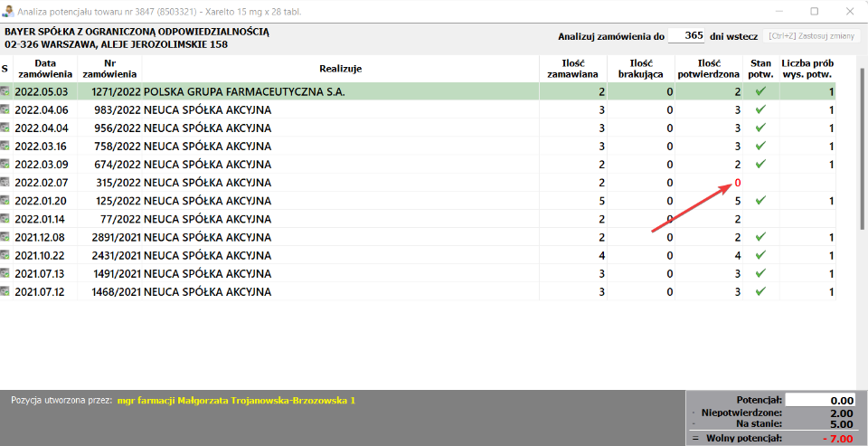Viewport: 868px width, 446px height.
Task: Select date cell 2022.02.07
Action: point(42,183)
